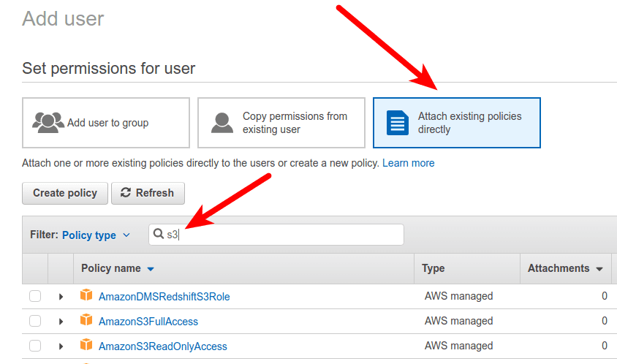Click the policy search field containing s3
The height and width of the screenshot is (364, 617).
(276, 235)
